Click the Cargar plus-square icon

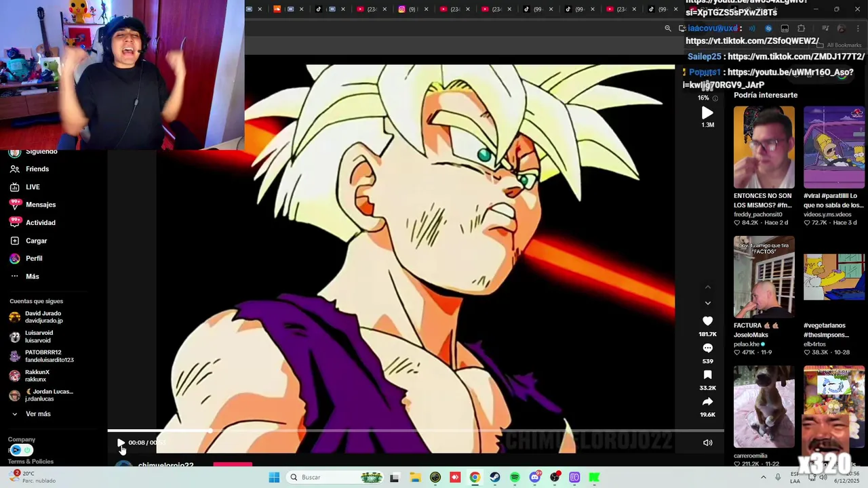pyautogui.click(x=14, y=241)
